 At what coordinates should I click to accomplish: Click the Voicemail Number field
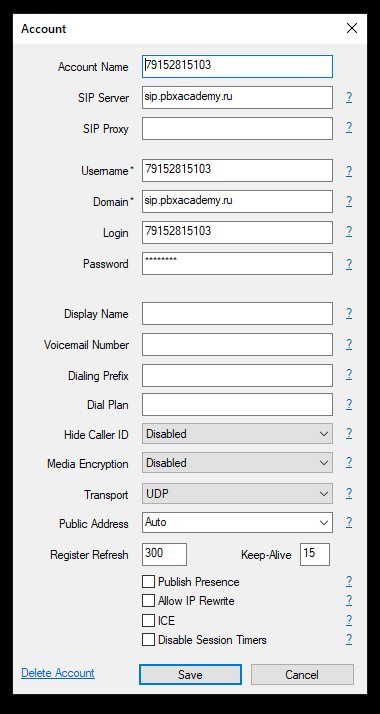point(237,344)
